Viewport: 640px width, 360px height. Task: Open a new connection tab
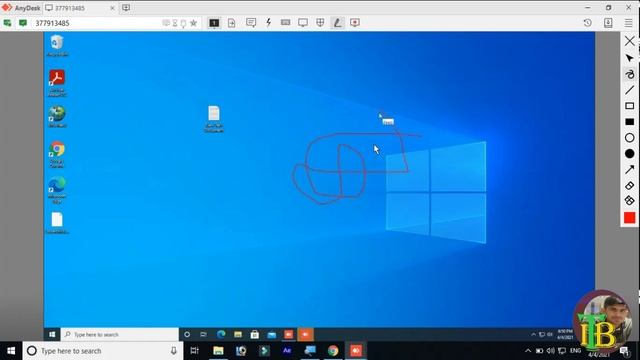(x=126, y=8)
